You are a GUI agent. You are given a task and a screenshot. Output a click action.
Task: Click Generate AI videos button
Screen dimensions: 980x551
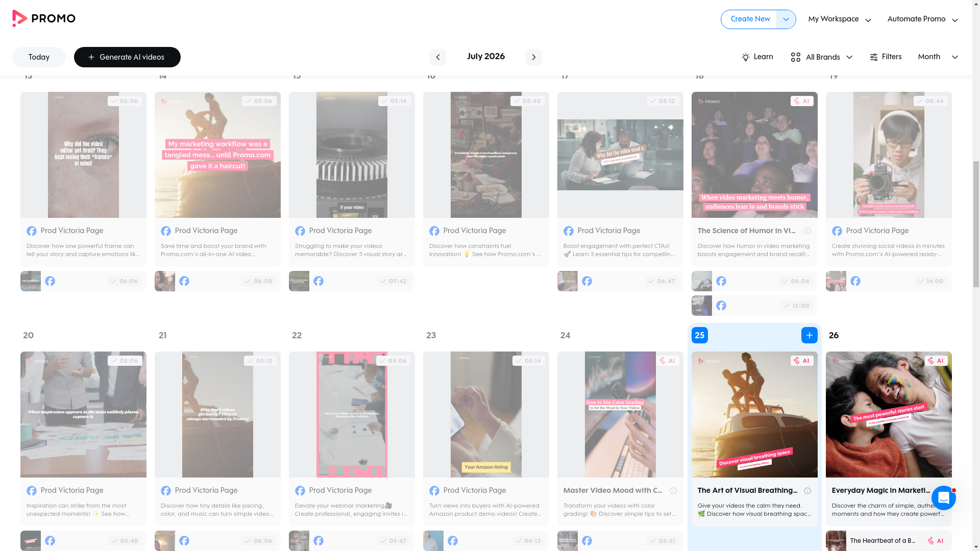127,57
